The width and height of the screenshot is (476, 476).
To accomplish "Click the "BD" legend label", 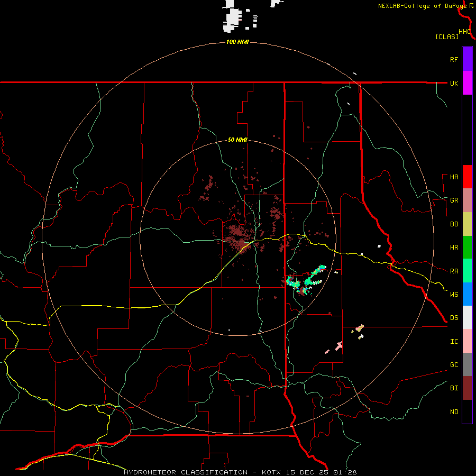I will (454, 224).
